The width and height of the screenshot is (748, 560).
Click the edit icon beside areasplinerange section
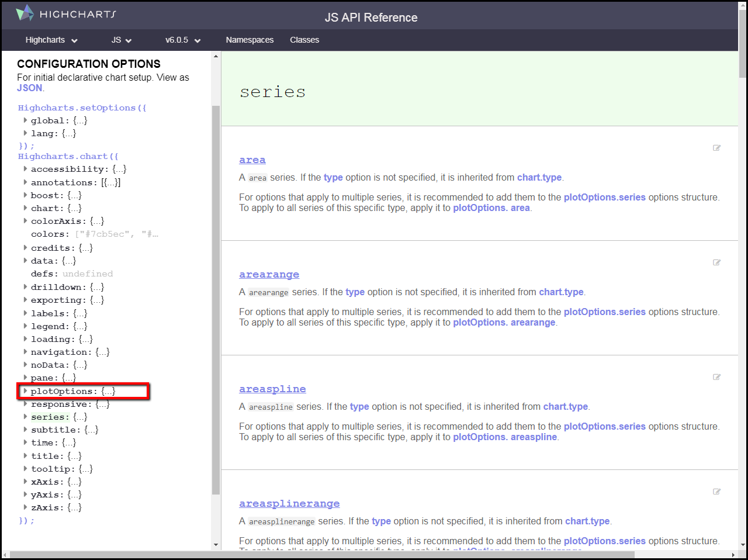pyautogui.click(x=716, y=492)
